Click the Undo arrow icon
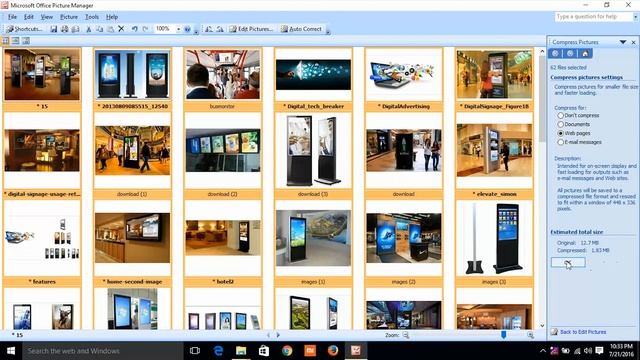 pyautogui.click(x=134, y=29)
